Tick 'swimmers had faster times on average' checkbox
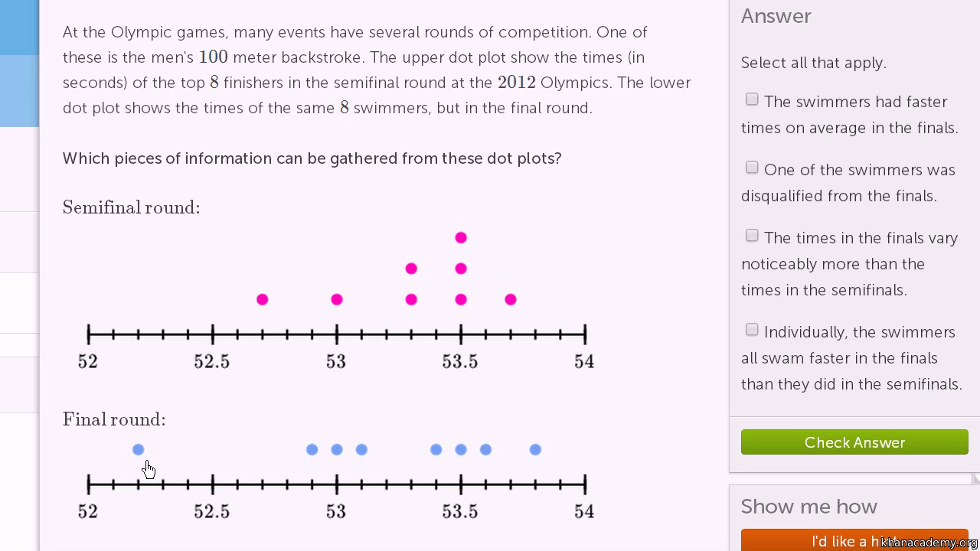The image size is (980, 551). [x=752, y=99]
